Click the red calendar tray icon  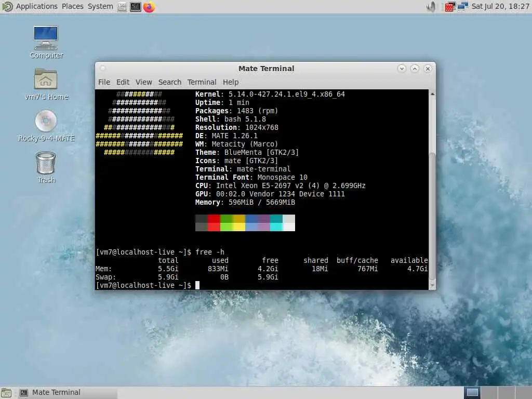point(450,6)
